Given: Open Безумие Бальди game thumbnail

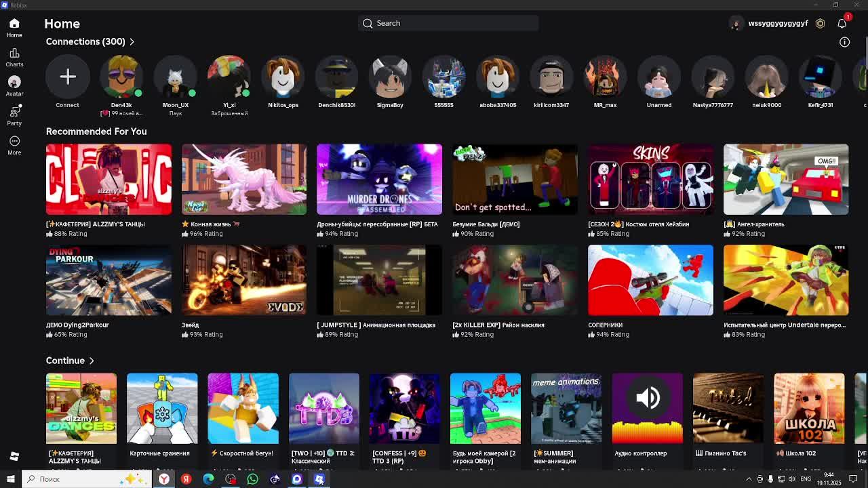Looking at the screenshot, I should click(x=515, y=180).
